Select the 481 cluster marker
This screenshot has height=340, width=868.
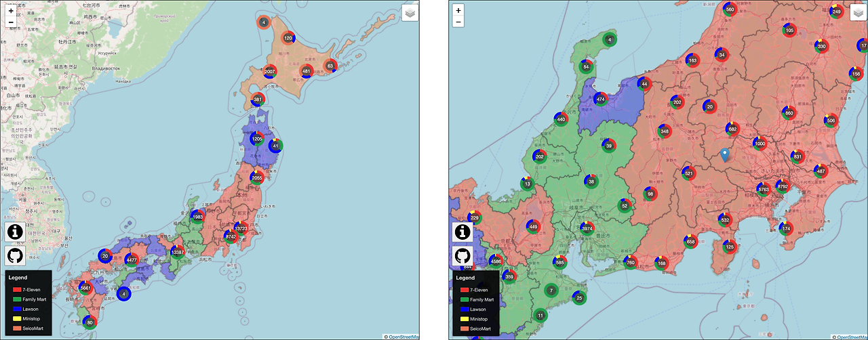(x=306, y=71)
